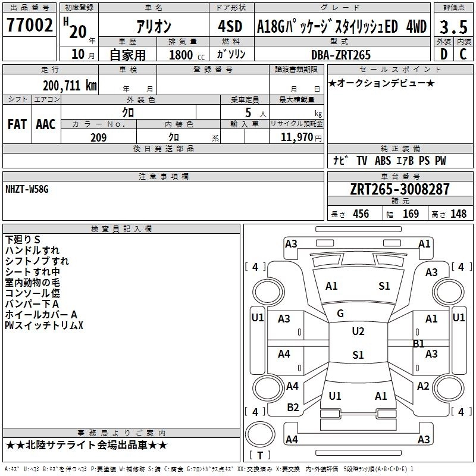Screen dimensions: 476x476
Task: Select the color number 209
Action: [x=98, y=137]
